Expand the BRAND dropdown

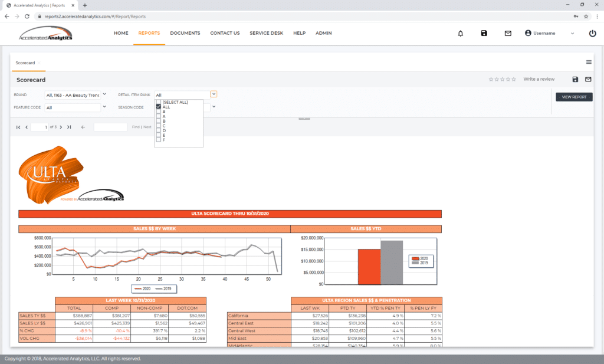pos(104,94)
